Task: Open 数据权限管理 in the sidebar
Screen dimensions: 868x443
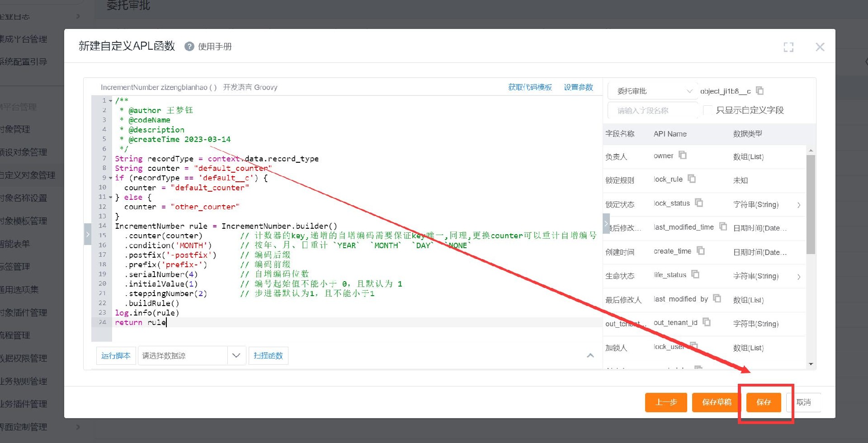Action: click(x=24, y=358)
